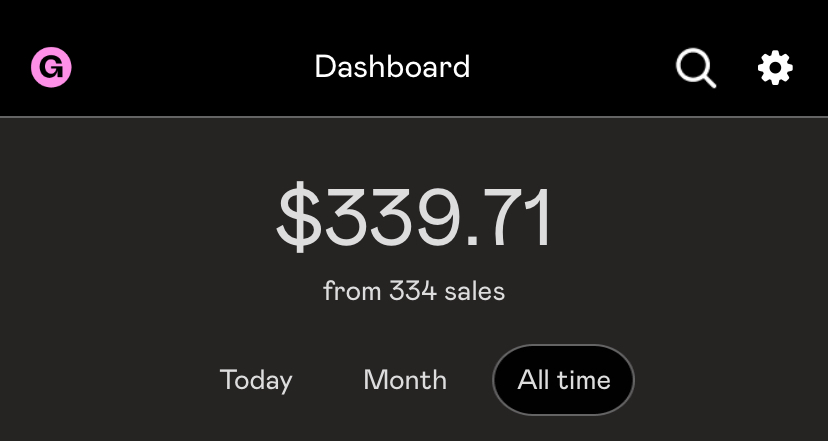Click the circular G logo at top left
Viewport: 828px width, 441px height.
point(51,68)
